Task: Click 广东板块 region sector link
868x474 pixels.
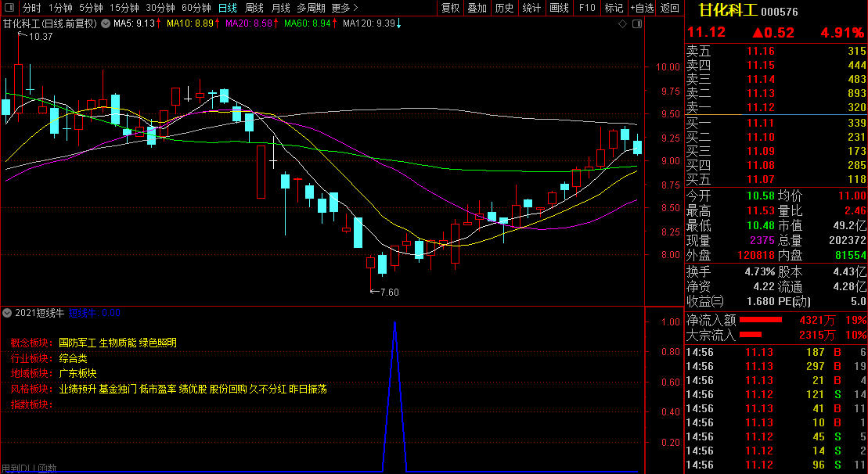Action: [x=77, y=374]
